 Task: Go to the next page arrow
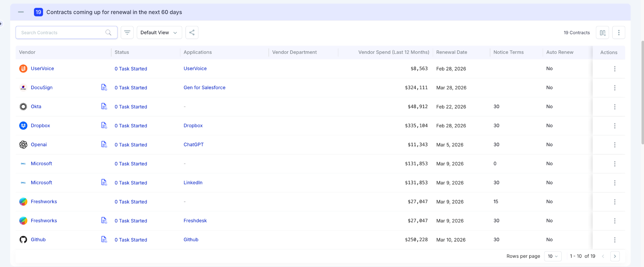[x=615, y=256]
